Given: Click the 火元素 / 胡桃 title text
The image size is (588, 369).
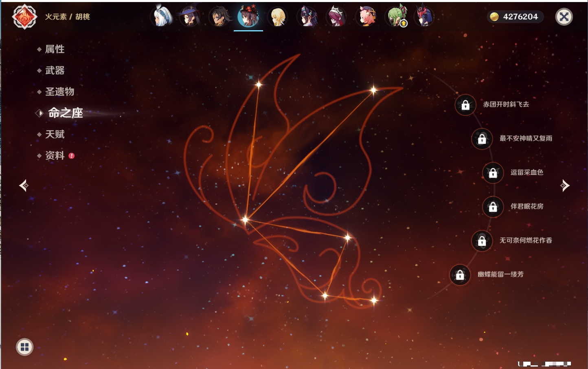Looking at the screenshot, I should [67, 17].
